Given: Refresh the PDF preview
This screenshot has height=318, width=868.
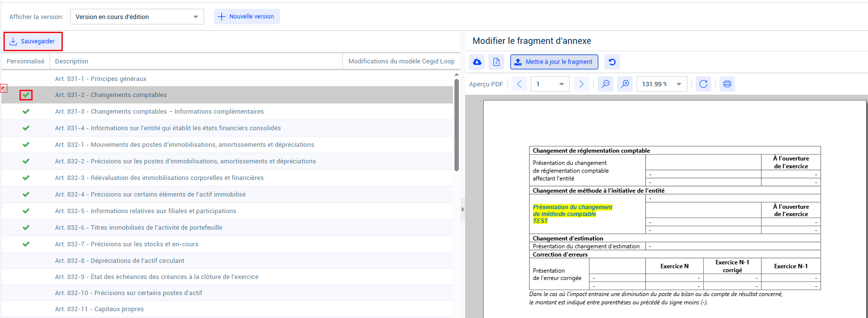Looking at the screenshot, I should (703, 84).
